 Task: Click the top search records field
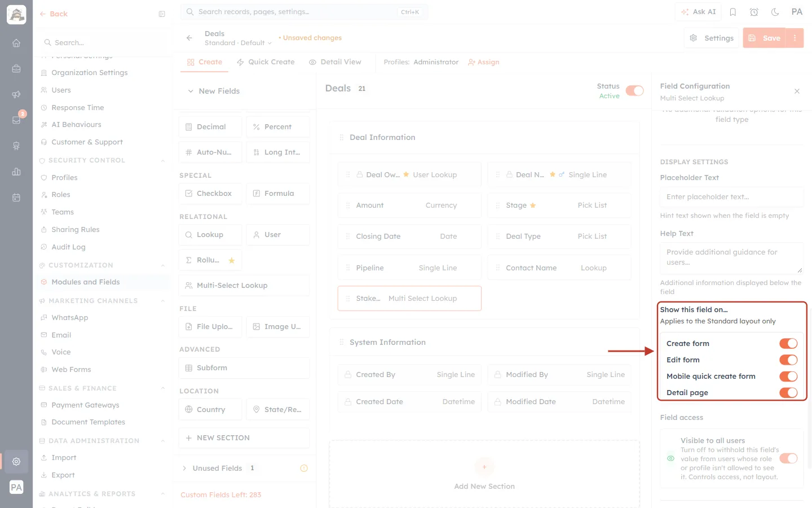pyautogui.click(x=304, y=12)
